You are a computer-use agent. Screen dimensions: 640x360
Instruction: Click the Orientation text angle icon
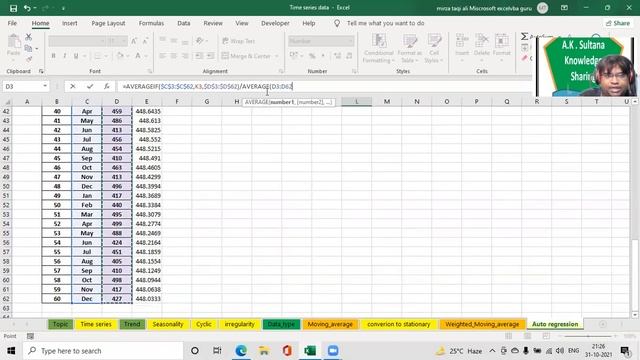click(x=200, y=41)
